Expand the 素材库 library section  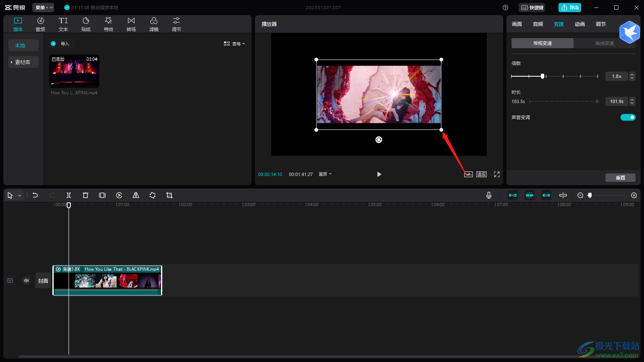[23, 62]
